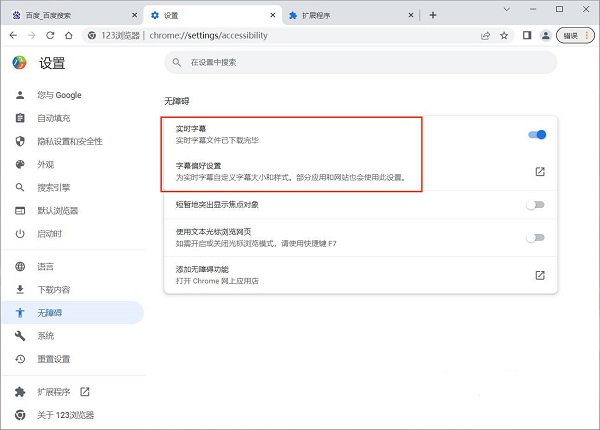Open the user profile avatar
Viewport: 600px width, 430px height.
[545, 36]
